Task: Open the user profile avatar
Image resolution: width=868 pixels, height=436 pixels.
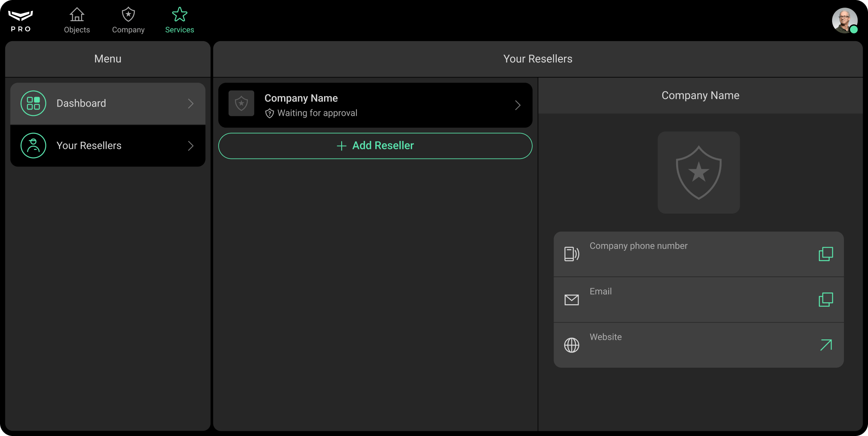Action: [844, 20]
